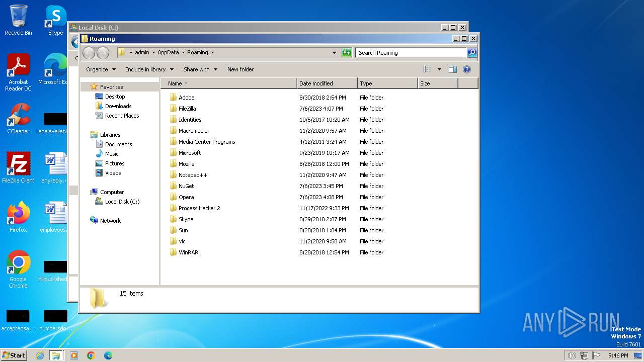Open the Organize dropdown menu
The width and height of the screenshot is (644, 362).
101,69
